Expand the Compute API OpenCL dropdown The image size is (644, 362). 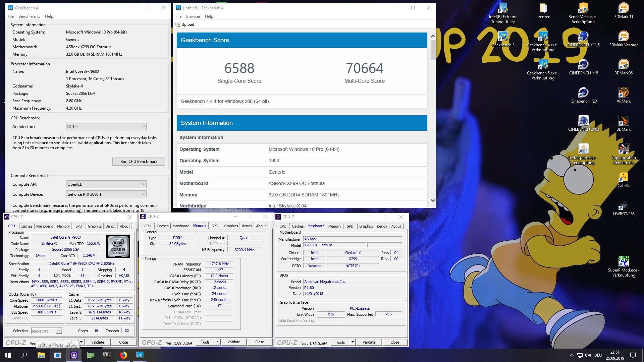click(106, 184)
